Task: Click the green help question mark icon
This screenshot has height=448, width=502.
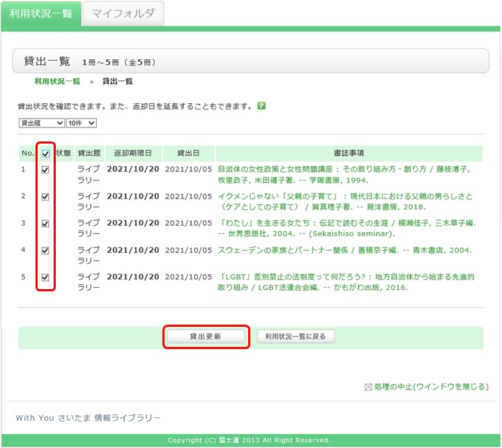Action: tap(261, 107)
